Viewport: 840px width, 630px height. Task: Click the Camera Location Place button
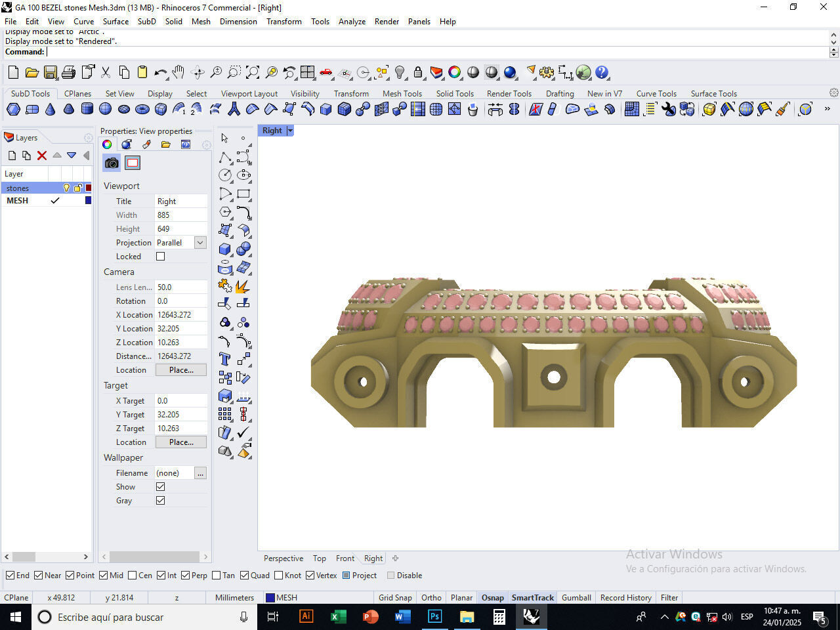point(181,370)
